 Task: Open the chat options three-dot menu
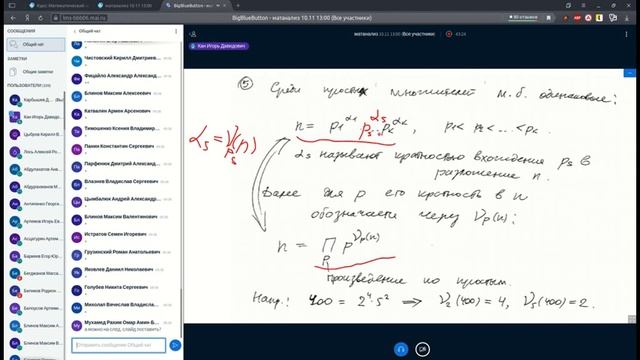[176, 31]
